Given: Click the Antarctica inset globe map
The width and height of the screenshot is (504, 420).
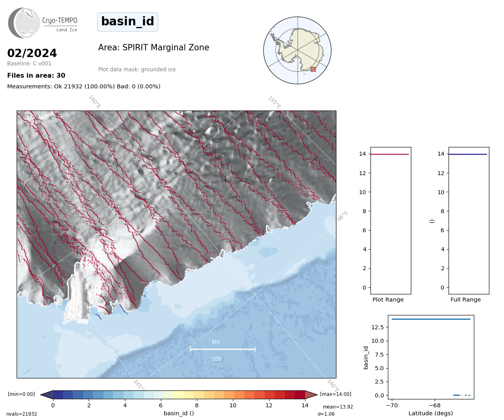Looking at the screenshot, I should click(x=297, y=50).
